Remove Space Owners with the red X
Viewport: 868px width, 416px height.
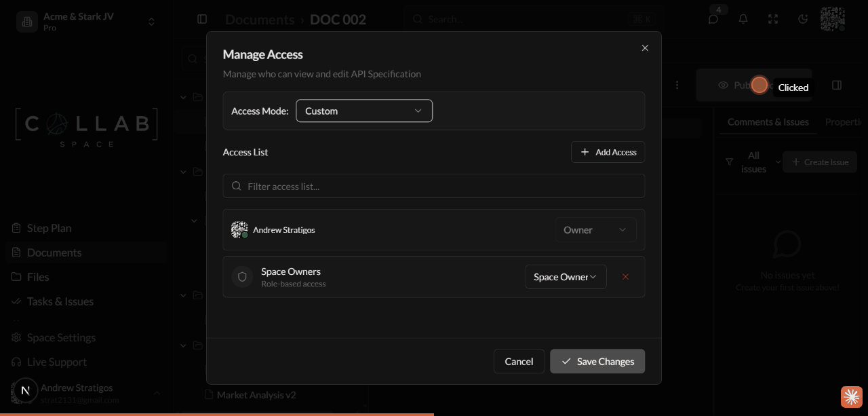(625, 277)
